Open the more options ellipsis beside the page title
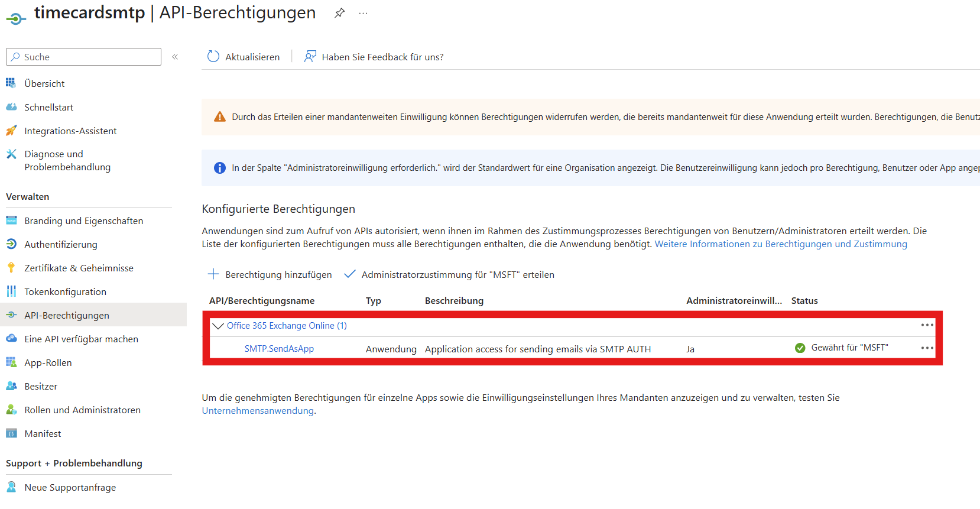The width and height of the screenshot is (980, 509). (363, 13)
